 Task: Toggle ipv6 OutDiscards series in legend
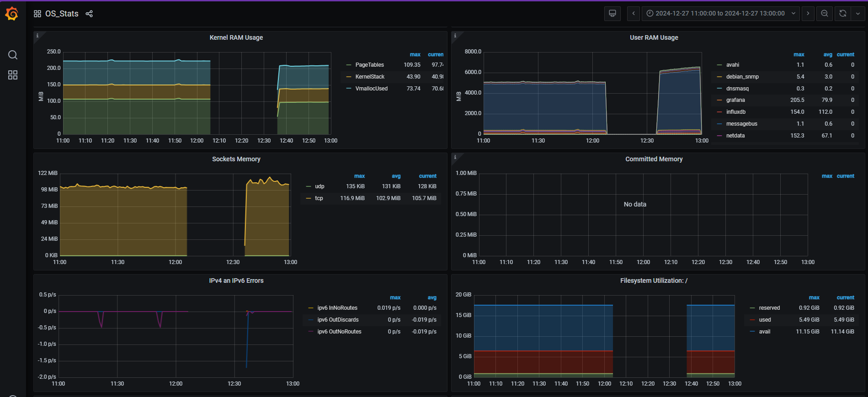click(x=338, y=320)
